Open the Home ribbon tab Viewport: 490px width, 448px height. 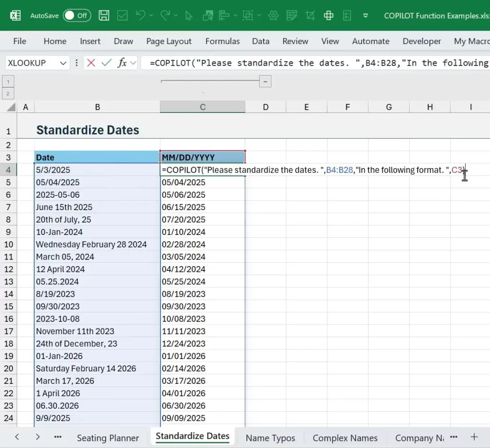coord(55,41)
